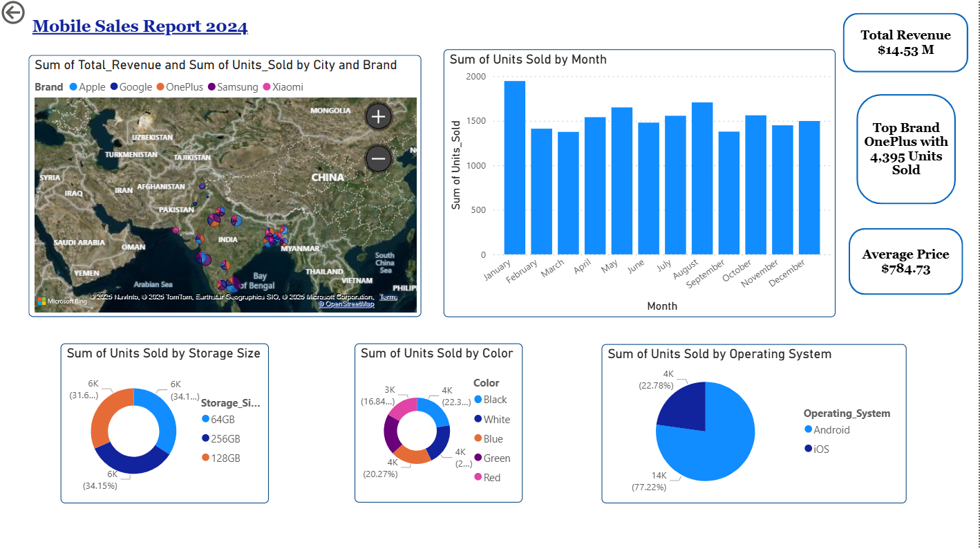This screenshot has height=549, width=980.
Task: Click the map visual title text
Action: [x=216, y=65]
